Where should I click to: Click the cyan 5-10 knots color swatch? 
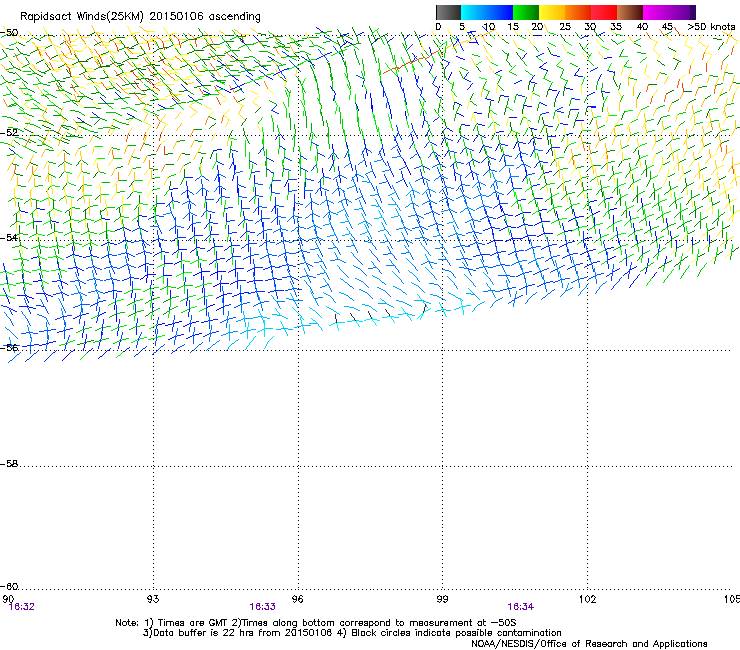tap(473, 12)
